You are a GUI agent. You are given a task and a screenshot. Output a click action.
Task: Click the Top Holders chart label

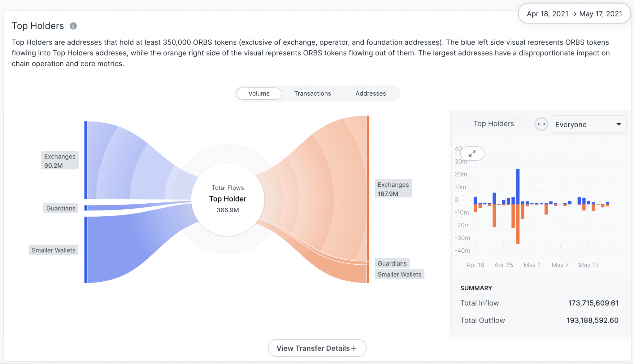(494, 124)
